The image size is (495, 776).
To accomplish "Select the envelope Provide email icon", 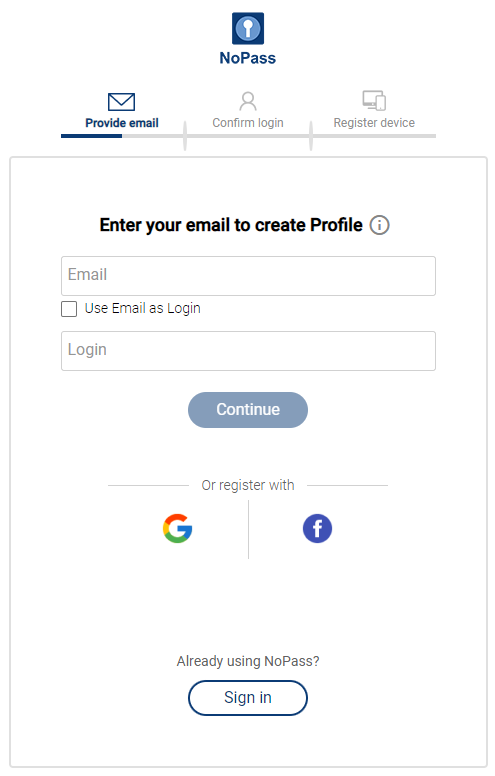I will coord(121,102).
